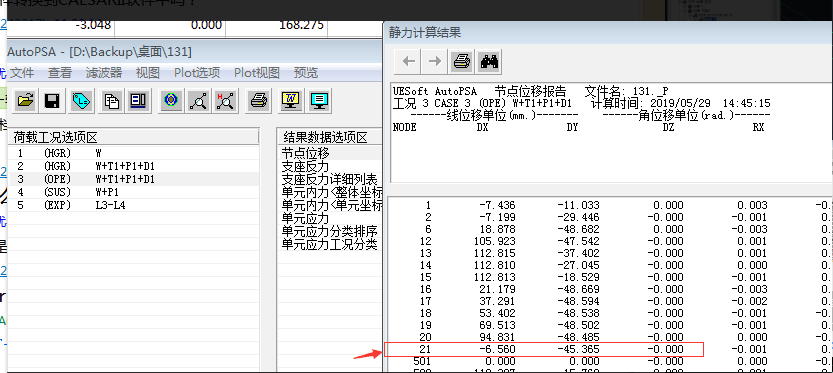Click binoculars find icon in results window
The height and width of the screenshot is (373, 833).
click(x=488, y=62)
